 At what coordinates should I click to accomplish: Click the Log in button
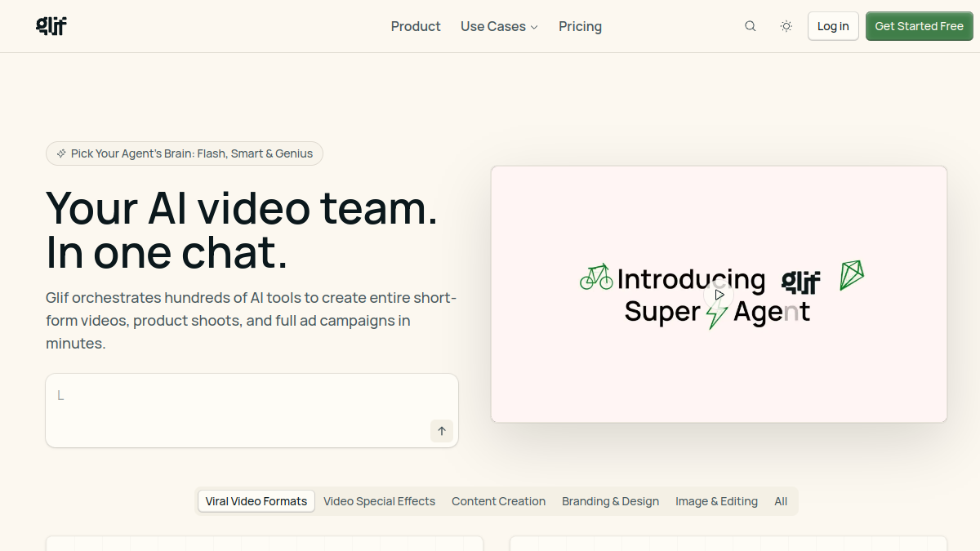pos(833,26)
